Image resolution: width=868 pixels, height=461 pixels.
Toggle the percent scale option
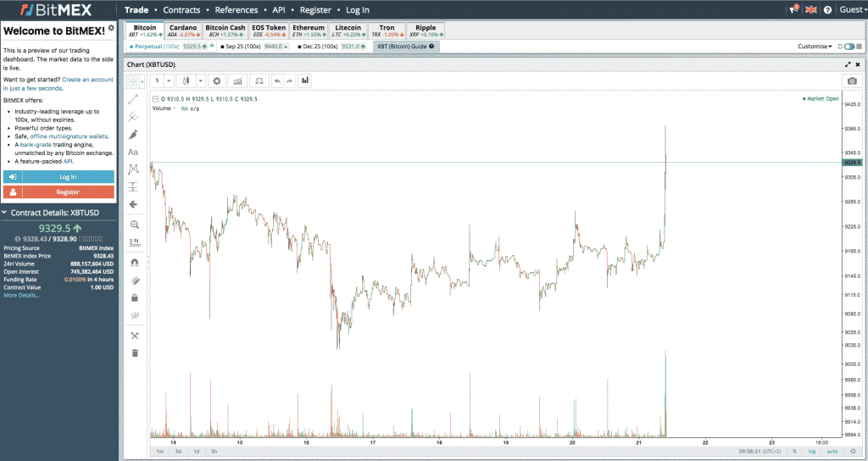click(794, 451)
